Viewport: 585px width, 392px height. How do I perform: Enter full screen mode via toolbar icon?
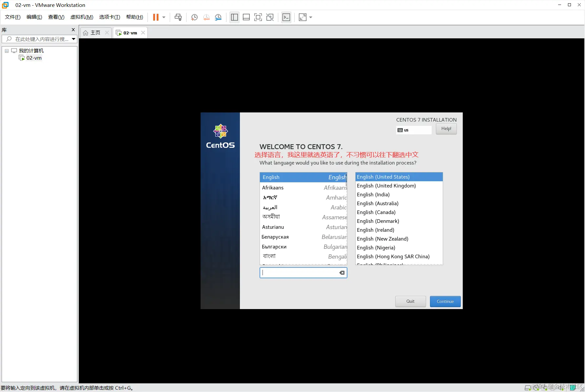(x=258, y=17)
